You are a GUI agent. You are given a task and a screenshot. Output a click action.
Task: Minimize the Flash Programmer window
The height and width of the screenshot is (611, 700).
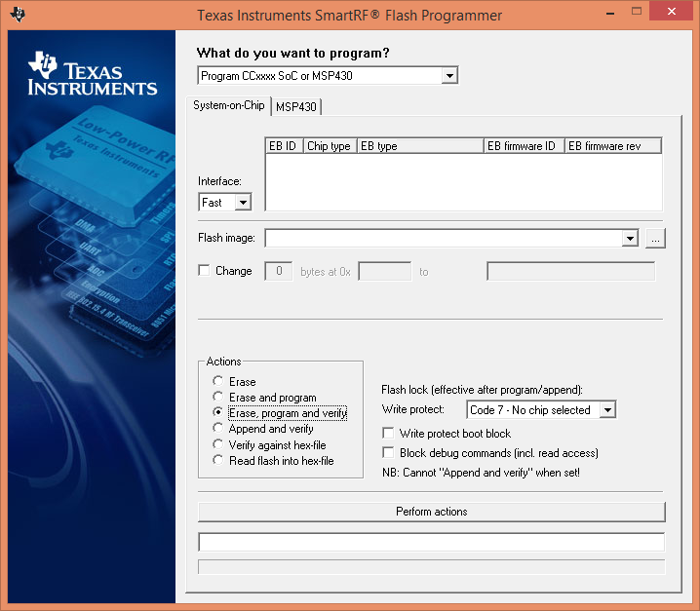click(610, 12)
